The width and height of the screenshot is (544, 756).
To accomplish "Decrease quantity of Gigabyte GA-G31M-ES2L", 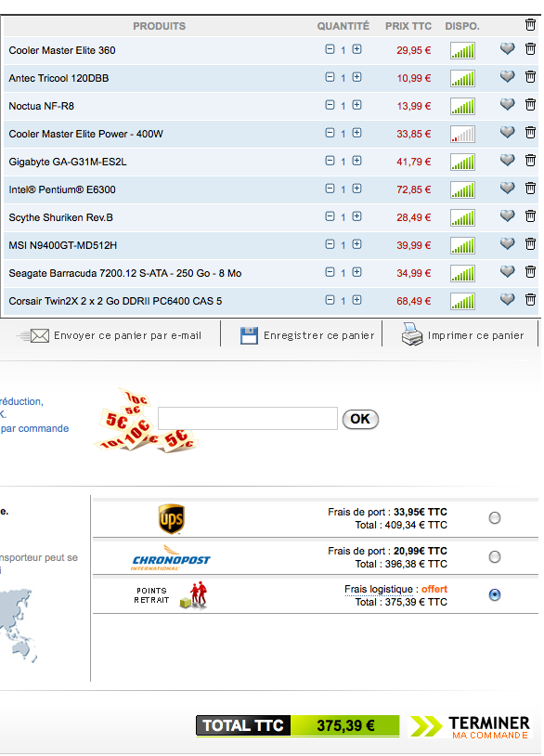I will pos(330,161).
